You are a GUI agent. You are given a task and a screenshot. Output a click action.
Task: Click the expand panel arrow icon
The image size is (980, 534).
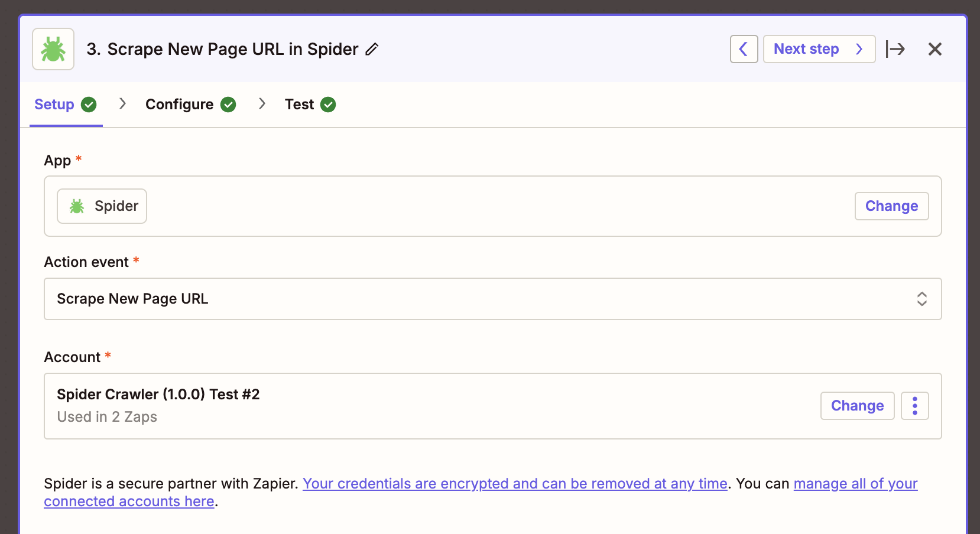point(895,49)
